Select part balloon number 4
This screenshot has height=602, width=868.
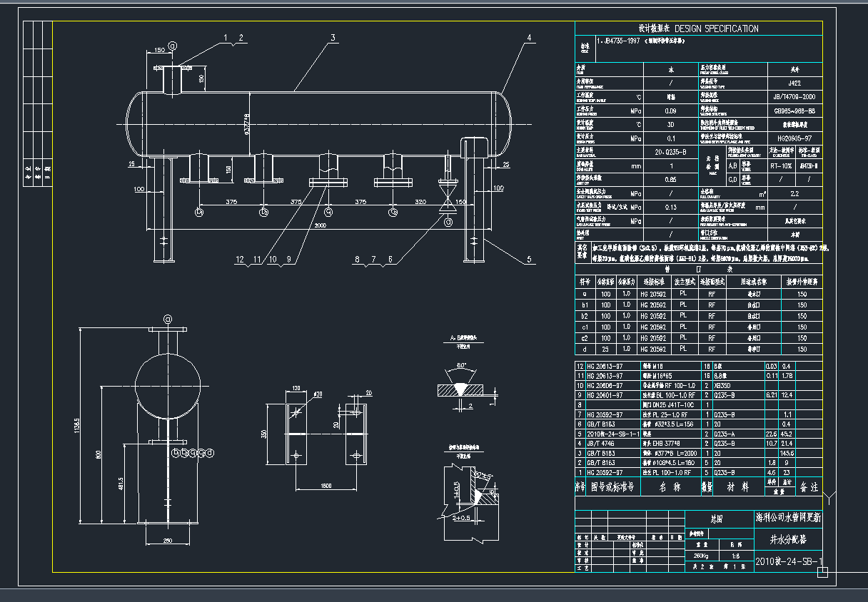[529, 37]
